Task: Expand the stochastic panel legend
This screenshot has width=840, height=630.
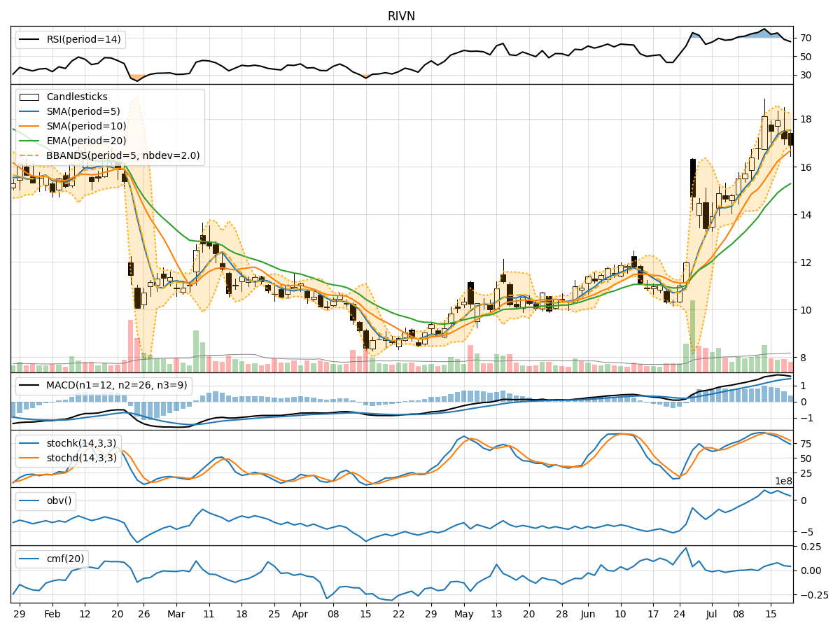Action: tap(70, 451)
